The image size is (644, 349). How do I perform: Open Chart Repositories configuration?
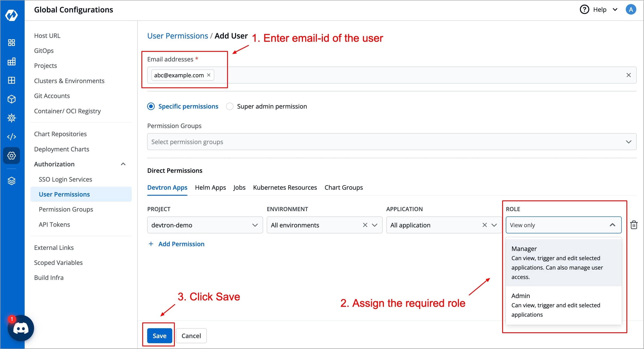tap(60, 134)
